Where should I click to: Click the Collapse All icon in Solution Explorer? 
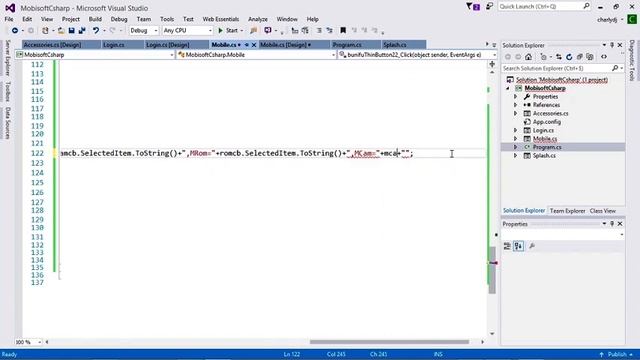(x=580, y=57)
